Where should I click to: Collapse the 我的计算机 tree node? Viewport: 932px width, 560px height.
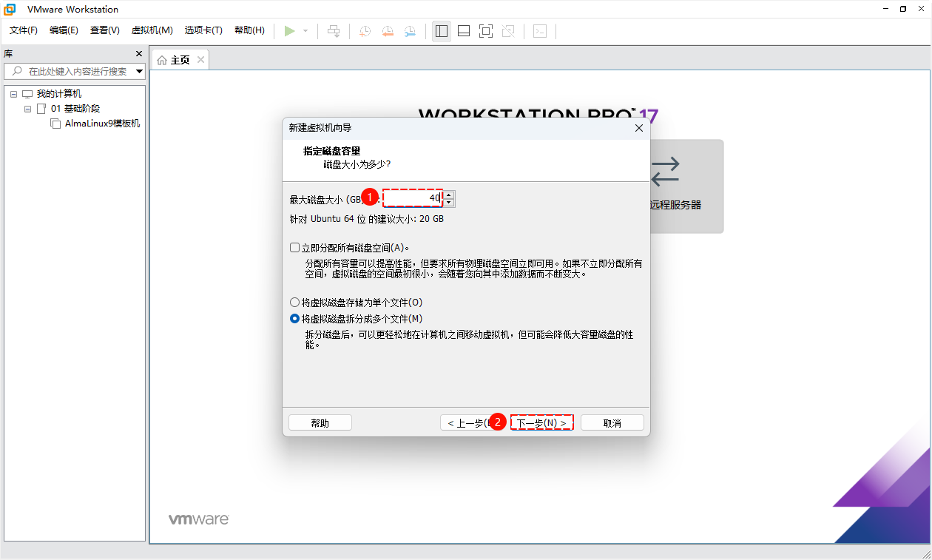click(x=14, y=94)
